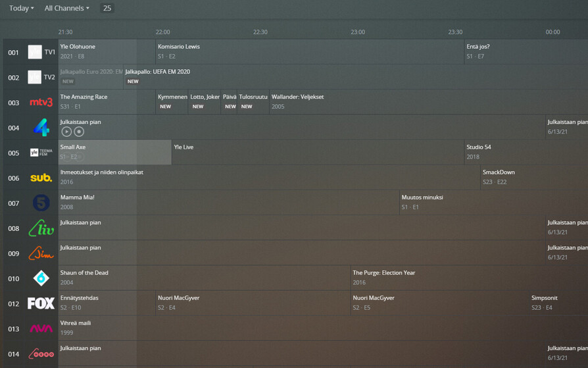
Task: Select Lotto, Joker program
Action: coord(205,102)
